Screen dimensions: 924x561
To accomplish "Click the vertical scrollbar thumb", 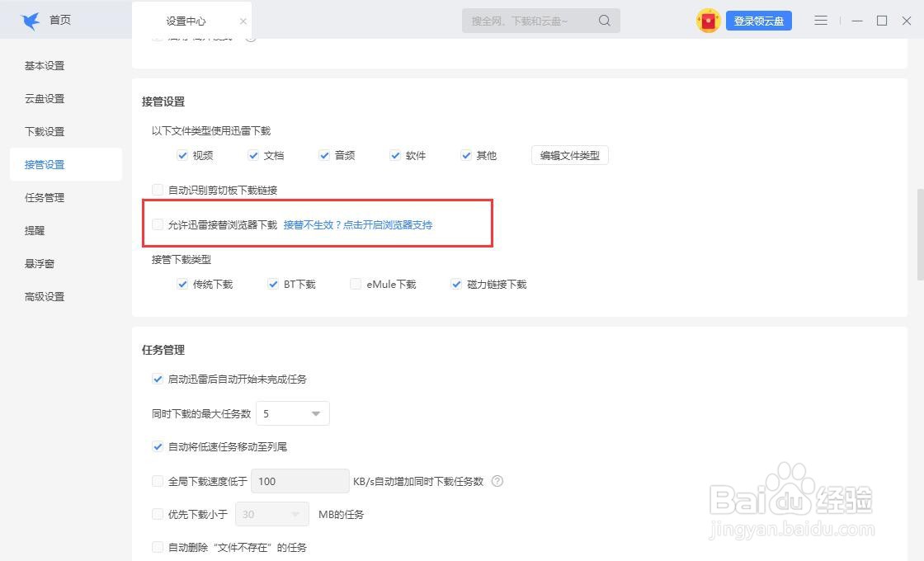I will point(920,234).
